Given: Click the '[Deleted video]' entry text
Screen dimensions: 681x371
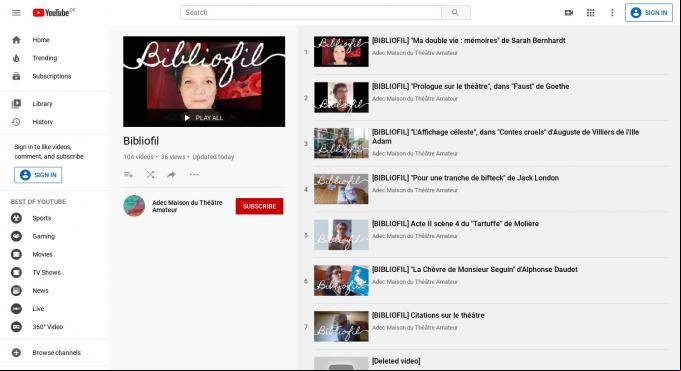Looking at the screenshot, I should (396, 361).
